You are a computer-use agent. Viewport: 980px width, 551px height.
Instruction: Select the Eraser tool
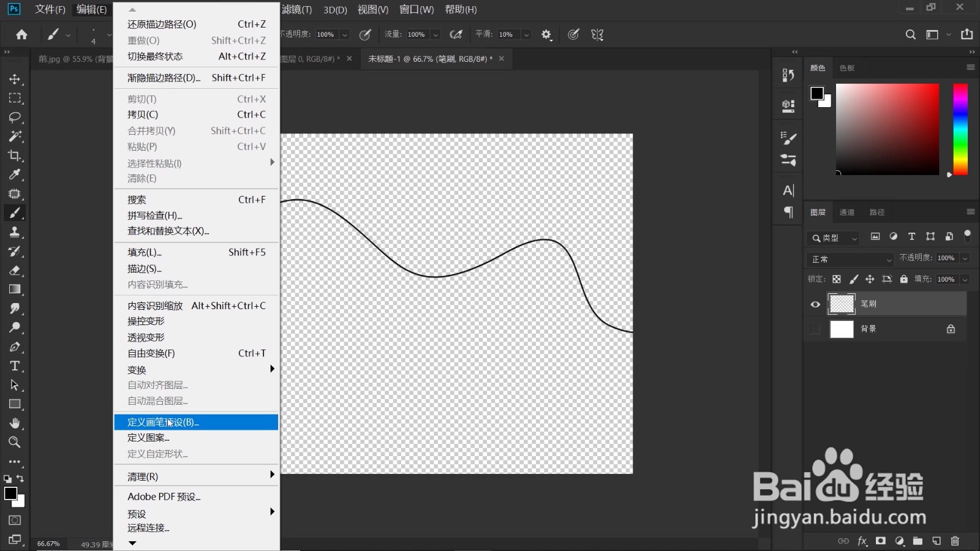15,270
